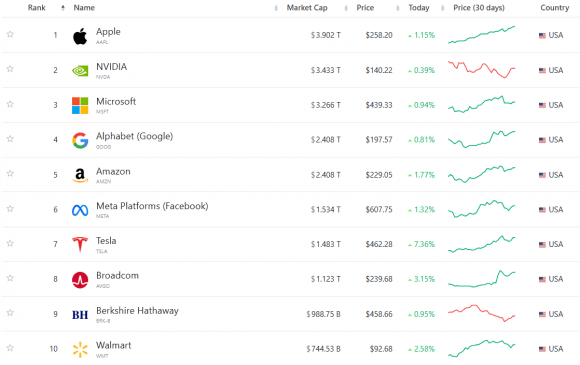Click the Broadcom red circle logo

80,280
